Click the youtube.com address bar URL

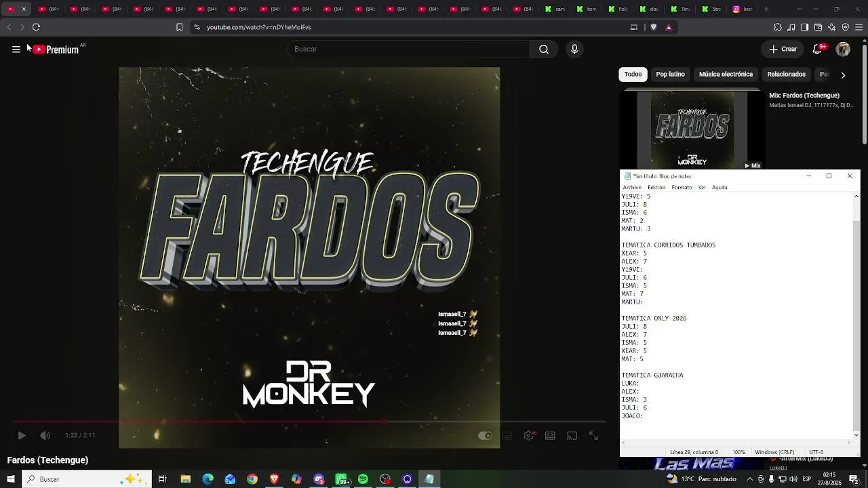258,27
